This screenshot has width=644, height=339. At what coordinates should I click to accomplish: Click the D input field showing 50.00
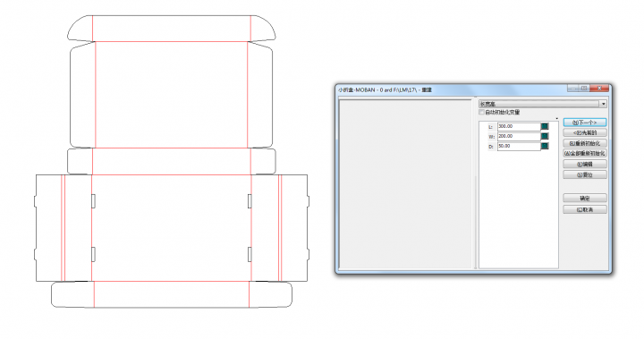click(519, 146)
